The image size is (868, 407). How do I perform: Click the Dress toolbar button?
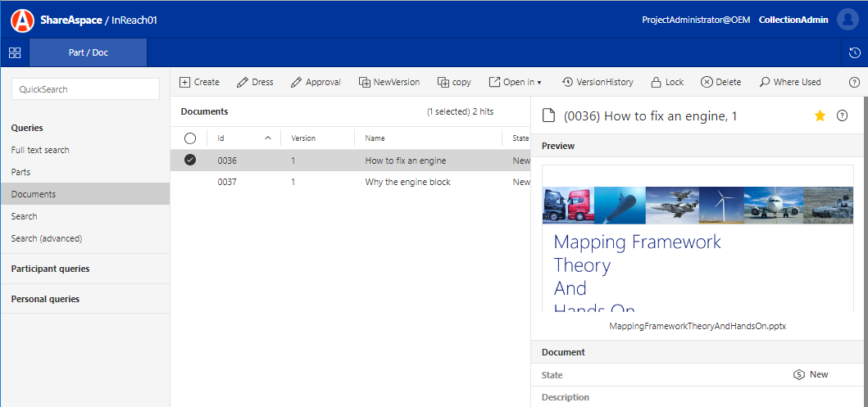pos(255,82)
